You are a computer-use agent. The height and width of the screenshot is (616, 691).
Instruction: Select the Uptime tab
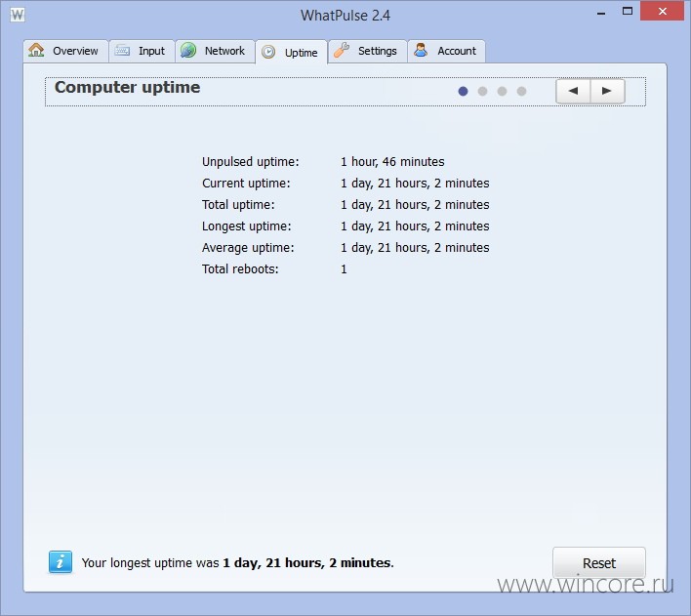tap(291, 53)
